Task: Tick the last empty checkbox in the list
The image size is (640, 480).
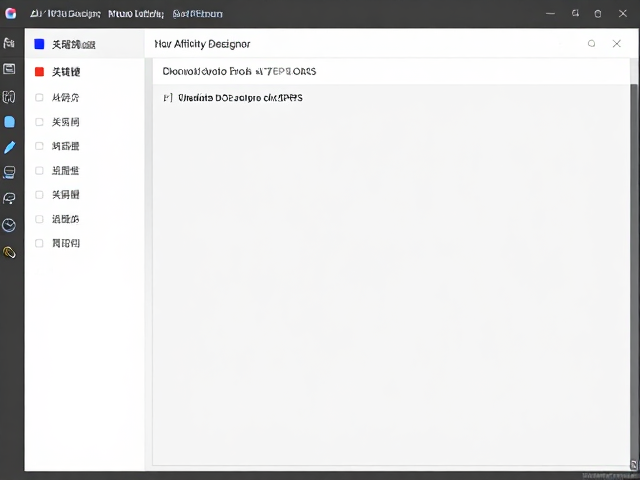Action: 39,243
